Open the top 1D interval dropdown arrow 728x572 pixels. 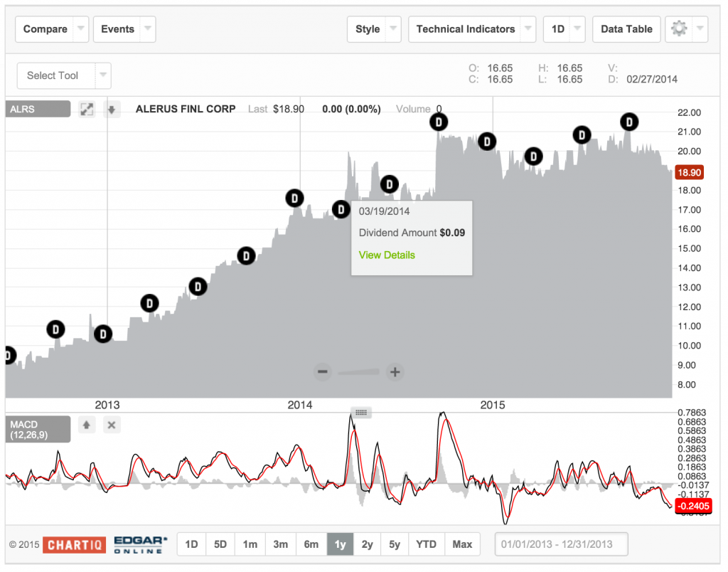point(577,29)
